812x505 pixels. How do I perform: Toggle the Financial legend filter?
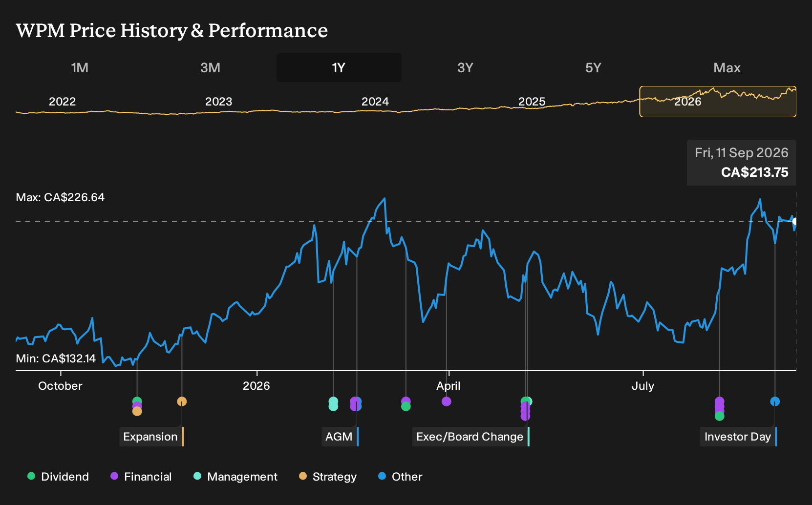[x=141, y=476]
